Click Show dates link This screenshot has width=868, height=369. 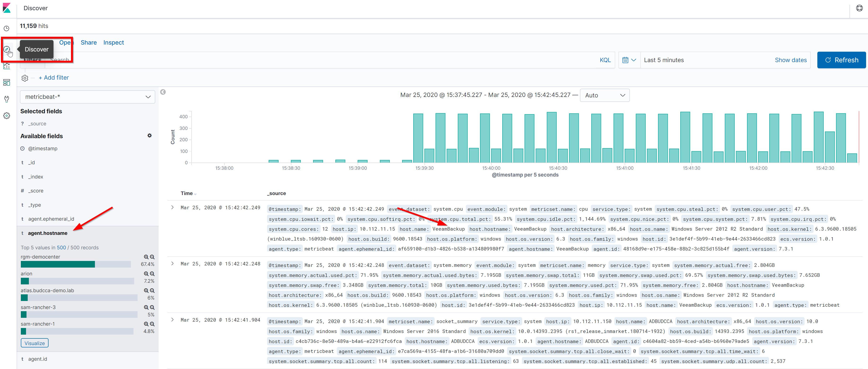[791, 60]
